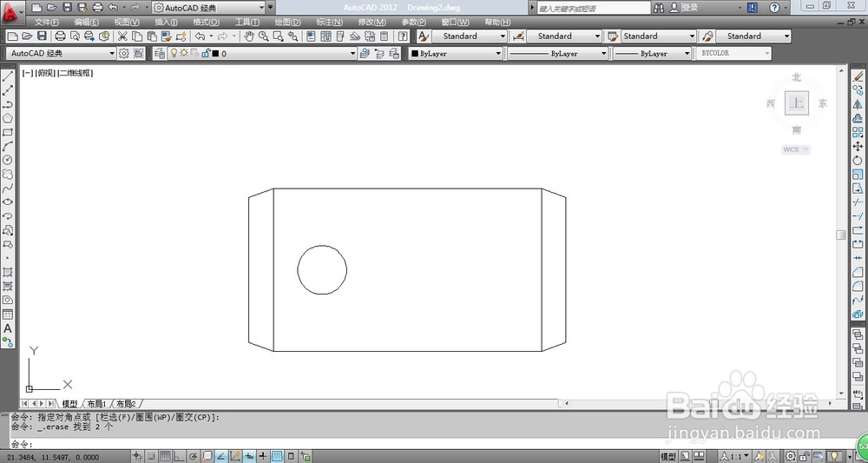Viewport: 868px width, 463px height.
Task: Select the Rectangle draw tool
Action: coord(8,132)
